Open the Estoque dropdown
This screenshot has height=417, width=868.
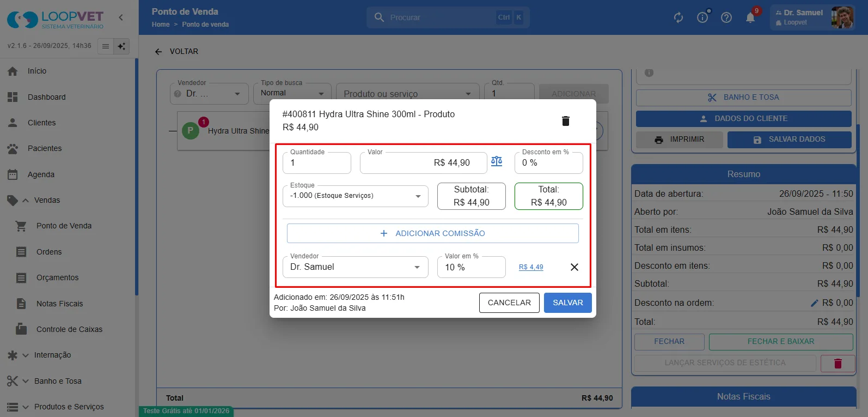(356, 196)
